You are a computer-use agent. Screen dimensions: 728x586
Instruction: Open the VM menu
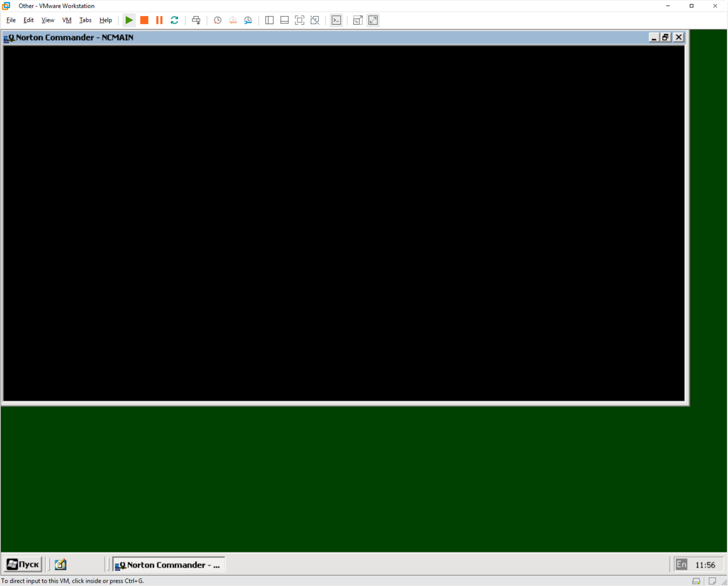tap(67, 20)
